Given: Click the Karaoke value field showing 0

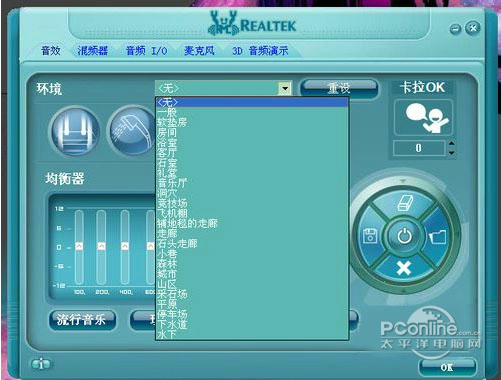Looking at the screenshot, I should tap(419, 148).
